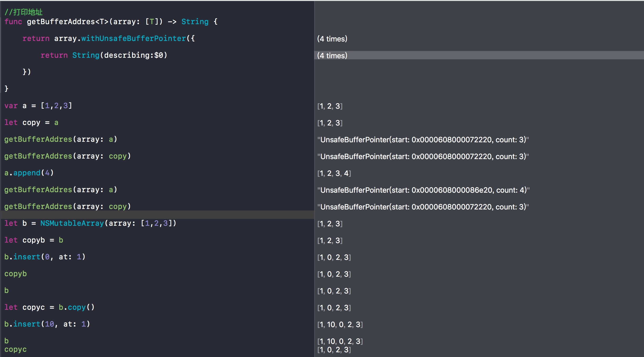644x357 pixels.
Task: Click the '[1, 2, 3]' result beside 'var a'
Action: (330, 106)
